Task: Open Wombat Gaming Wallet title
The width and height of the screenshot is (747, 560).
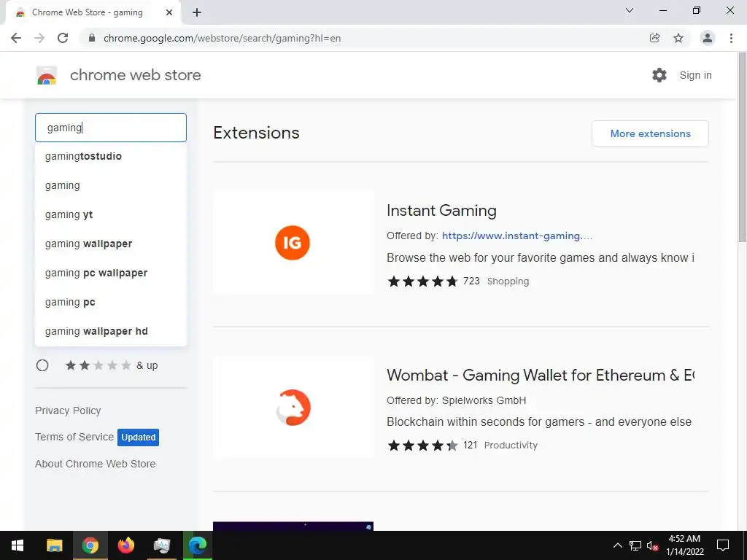Action: coord(541,376)
